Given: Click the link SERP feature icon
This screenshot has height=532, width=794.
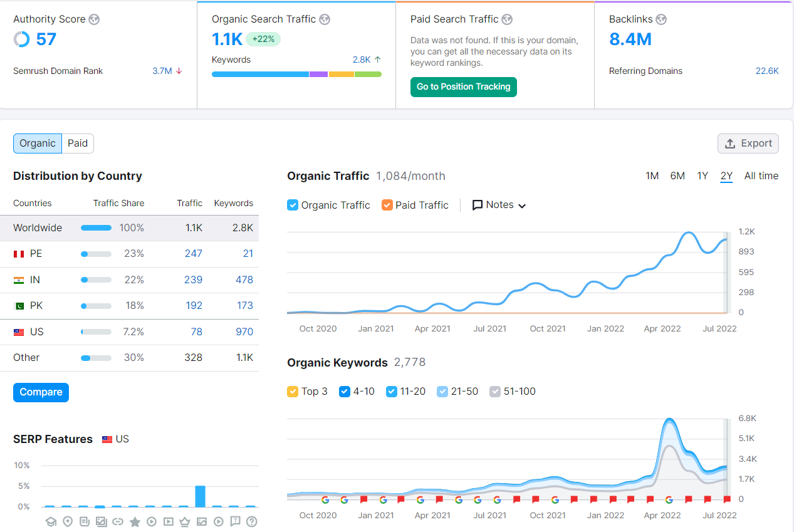Looking at the screenshot, I should point(118,521).
